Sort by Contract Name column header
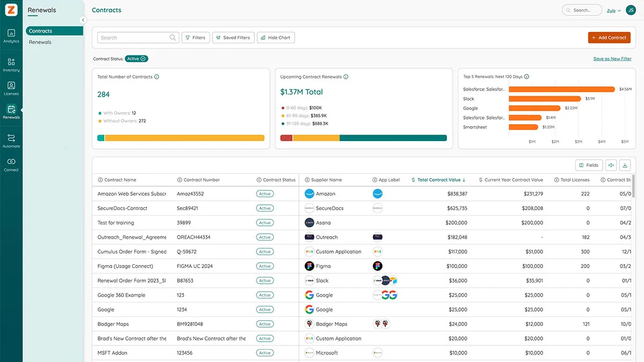Viewport: 644px width, 362px height. [117, 180]
